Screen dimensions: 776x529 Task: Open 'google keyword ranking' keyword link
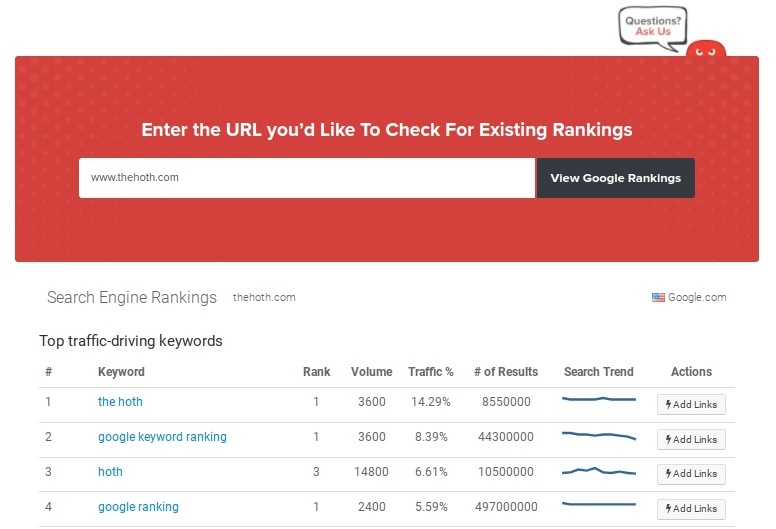(x=162, y=437)
